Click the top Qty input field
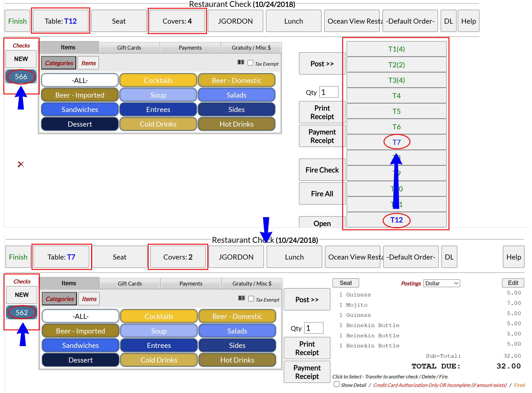 pyautogui.click(x=329, y=92)
